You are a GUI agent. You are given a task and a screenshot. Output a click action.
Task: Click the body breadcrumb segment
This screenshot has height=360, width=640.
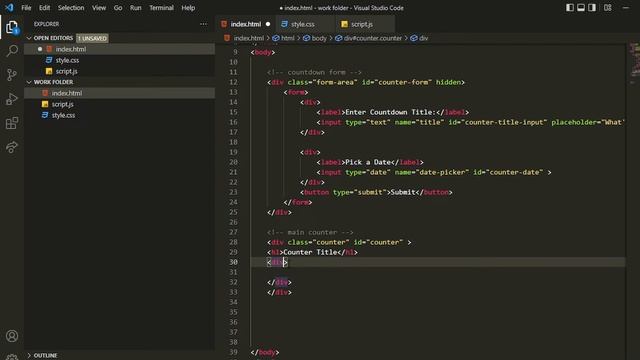(319, 38)
